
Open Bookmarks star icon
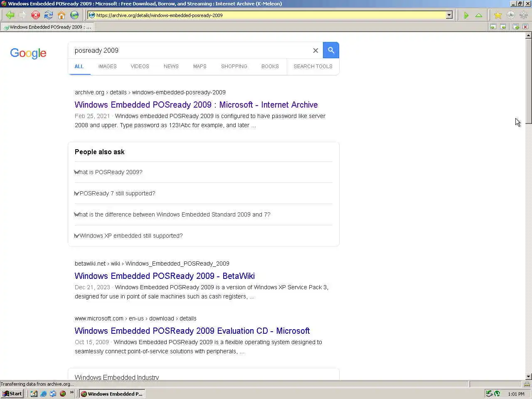pyautogui.click(x=498, y=15)
